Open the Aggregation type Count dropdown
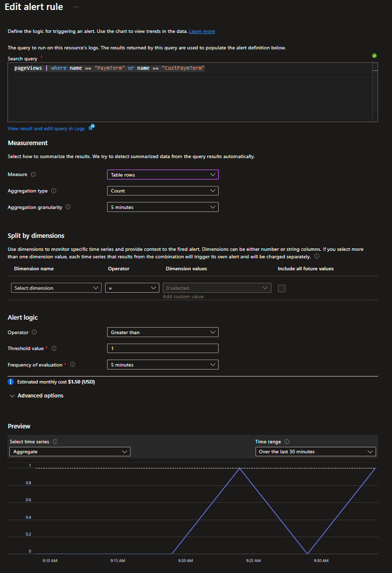 click(162, 191)
